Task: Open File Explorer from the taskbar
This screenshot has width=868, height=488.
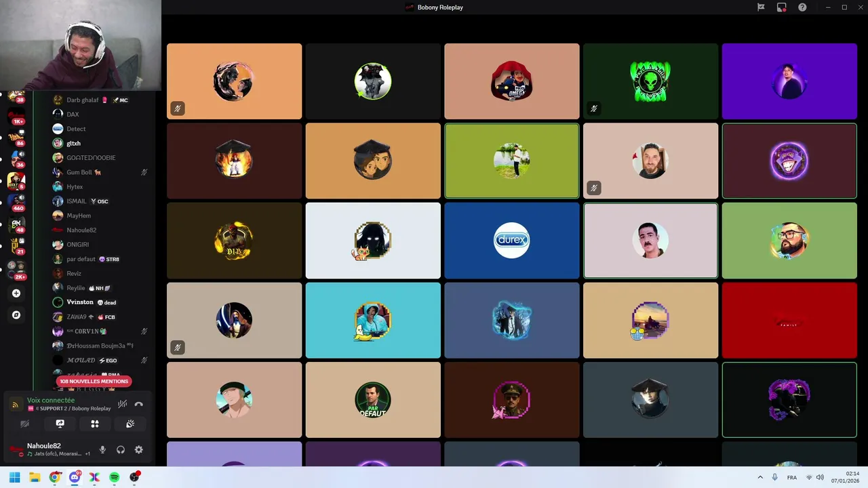Action: 35,477
